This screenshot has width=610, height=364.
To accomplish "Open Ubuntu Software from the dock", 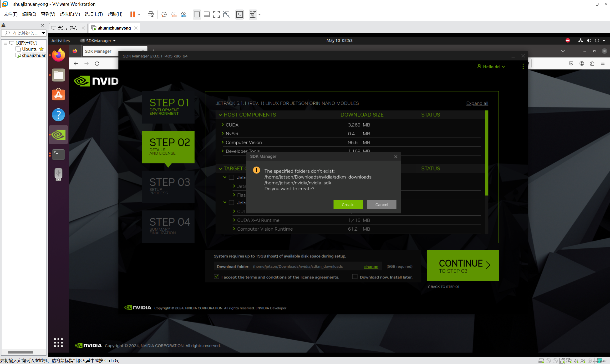I will 58,95.
